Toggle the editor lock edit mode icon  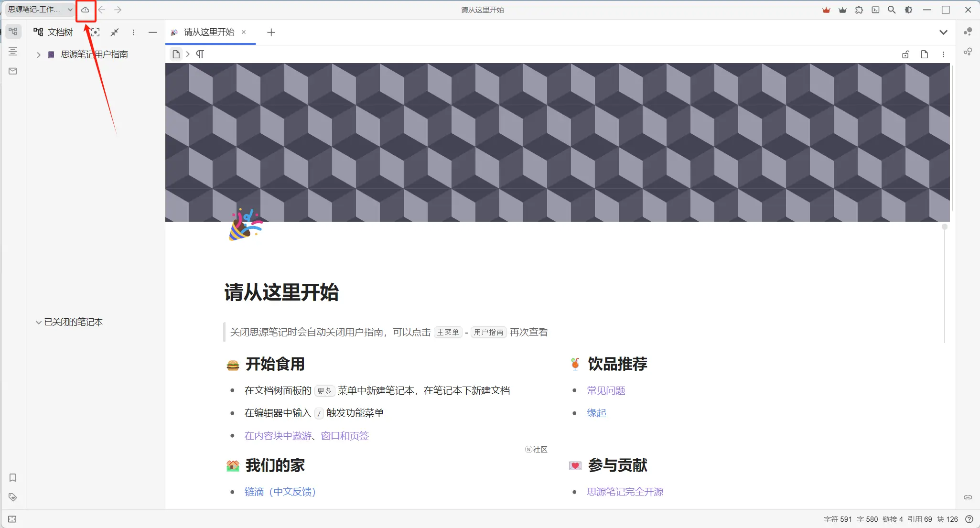click(905, 54)
